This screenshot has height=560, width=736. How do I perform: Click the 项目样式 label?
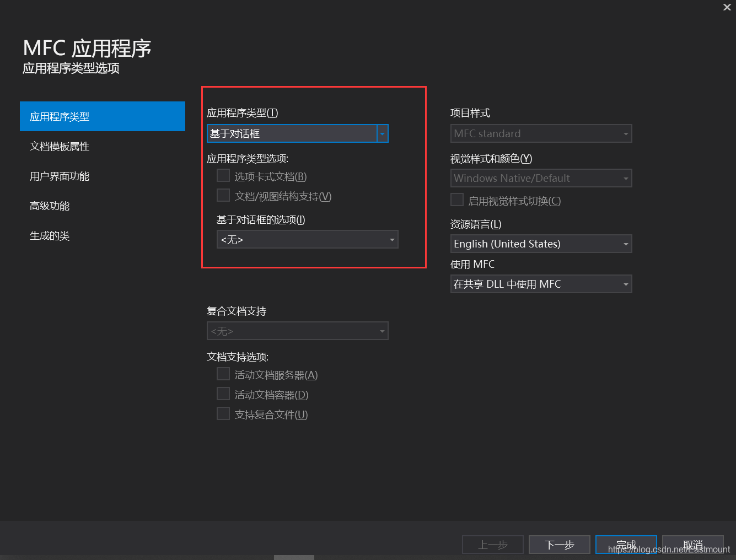coord(470,113)
